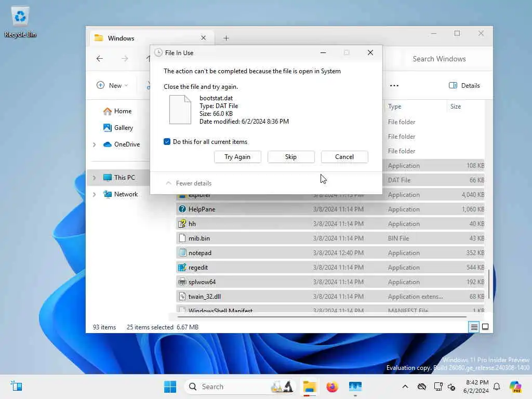Click the 25 items selected status text

(150, 327)
